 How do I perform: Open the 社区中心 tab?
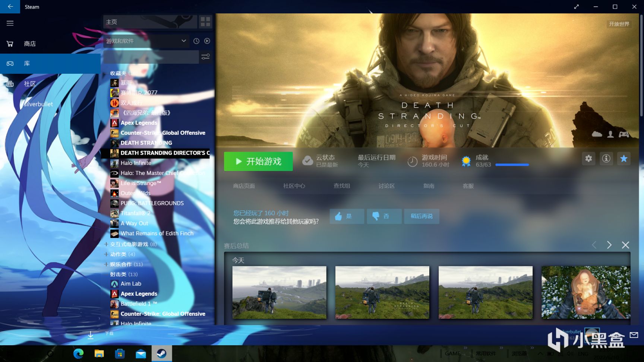(294, 186)
